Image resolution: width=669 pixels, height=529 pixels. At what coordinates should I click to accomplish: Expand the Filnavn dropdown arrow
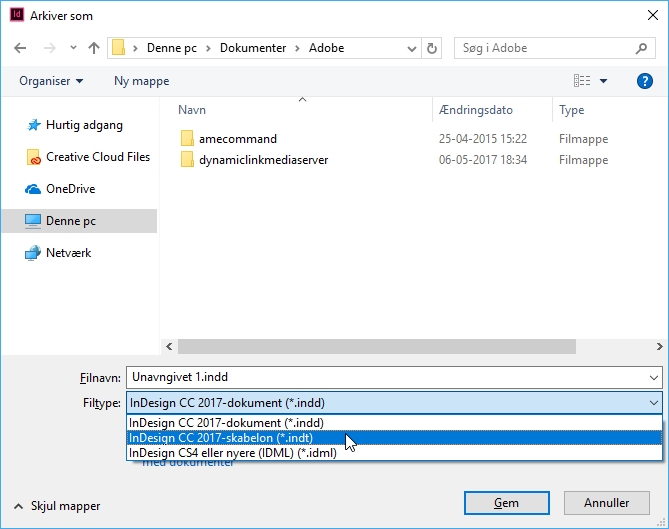654,378
